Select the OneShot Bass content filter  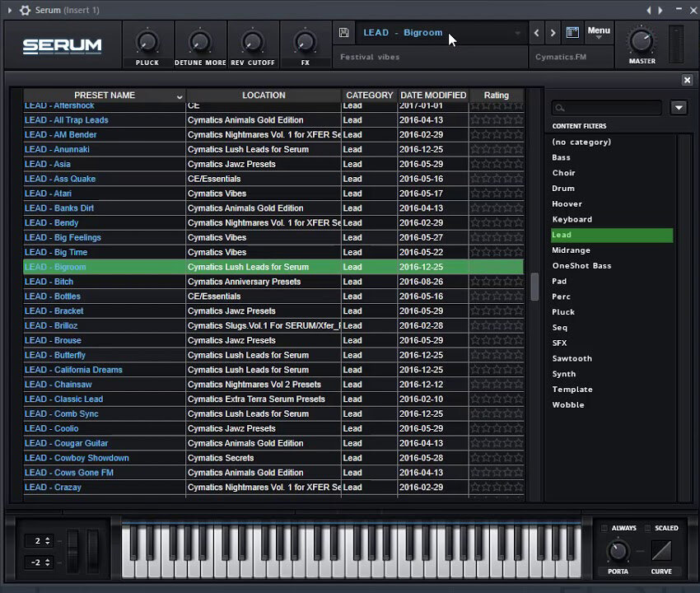coord(581,266)
